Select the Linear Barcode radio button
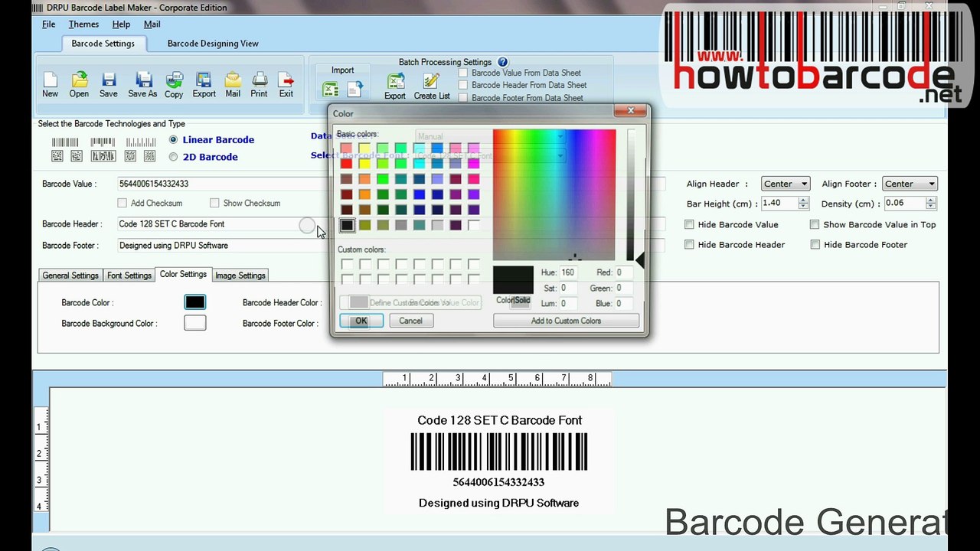 173,139
